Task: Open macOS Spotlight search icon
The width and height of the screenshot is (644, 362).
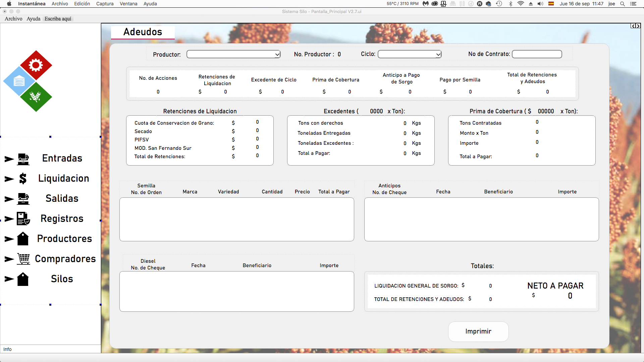Action: pyautogui.click(x=623, y=4)
